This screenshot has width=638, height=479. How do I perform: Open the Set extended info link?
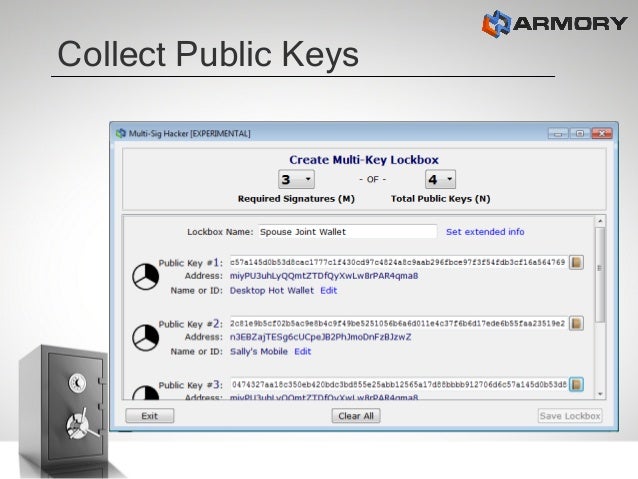click(485, 232)
